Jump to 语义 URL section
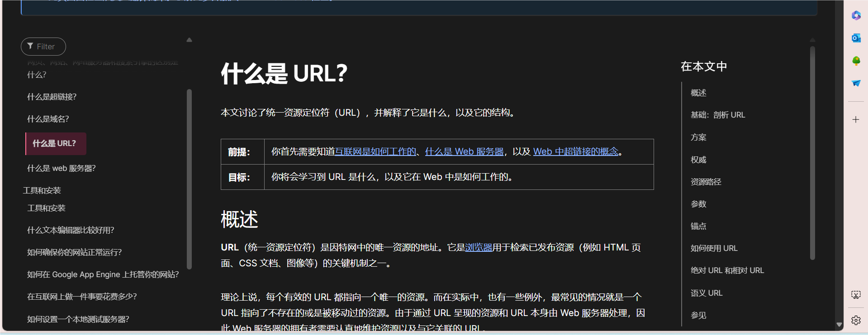868x335 pixels. point(707,293)
